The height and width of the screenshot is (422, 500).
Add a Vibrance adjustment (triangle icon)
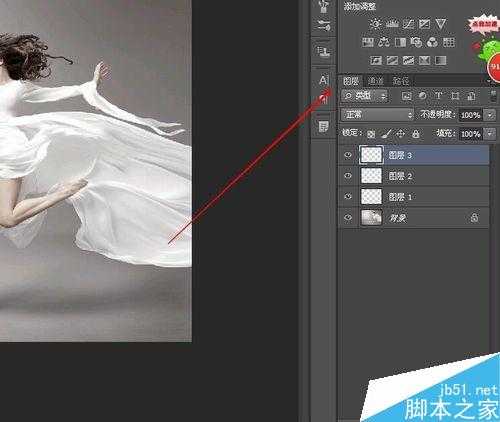coord(441,24)
